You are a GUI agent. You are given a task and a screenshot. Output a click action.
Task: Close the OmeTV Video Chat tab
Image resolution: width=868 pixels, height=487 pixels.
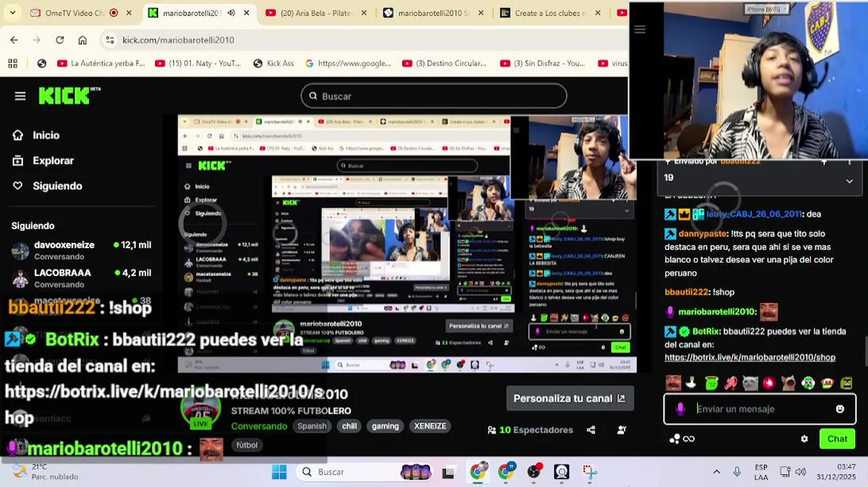129,13
